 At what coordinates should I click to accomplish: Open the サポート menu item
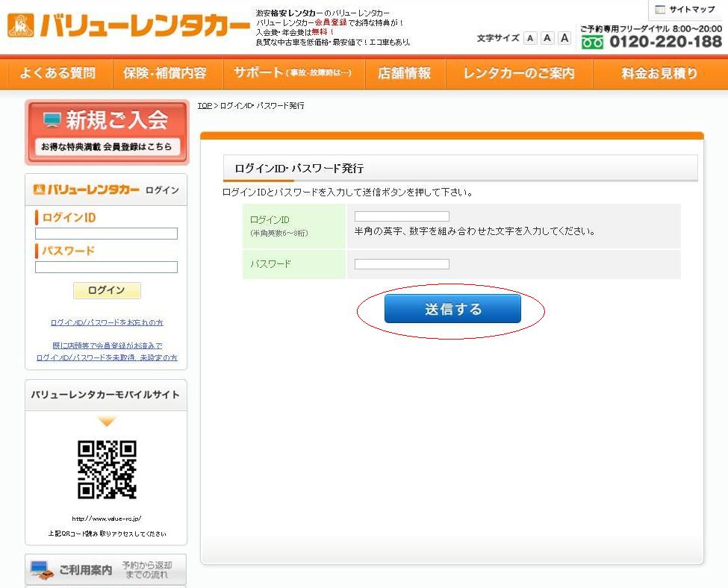(294, 73)
